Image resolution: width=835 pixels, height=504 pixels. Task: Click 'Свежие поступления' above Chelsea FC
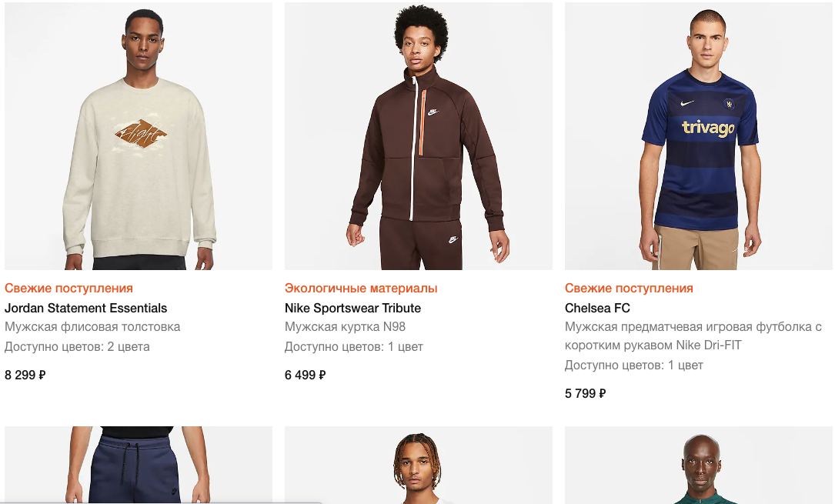click(x=629, y=289)
